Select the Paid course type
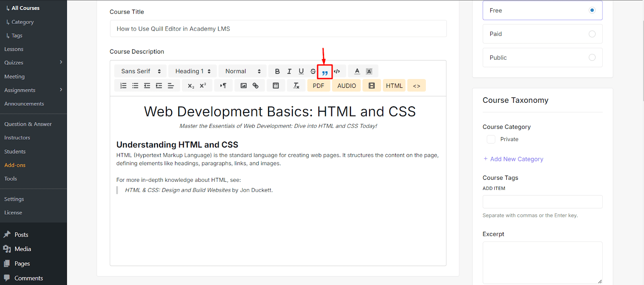Image resolution: width=644 pixels, height=285 pixels. [x=543, y=34]
